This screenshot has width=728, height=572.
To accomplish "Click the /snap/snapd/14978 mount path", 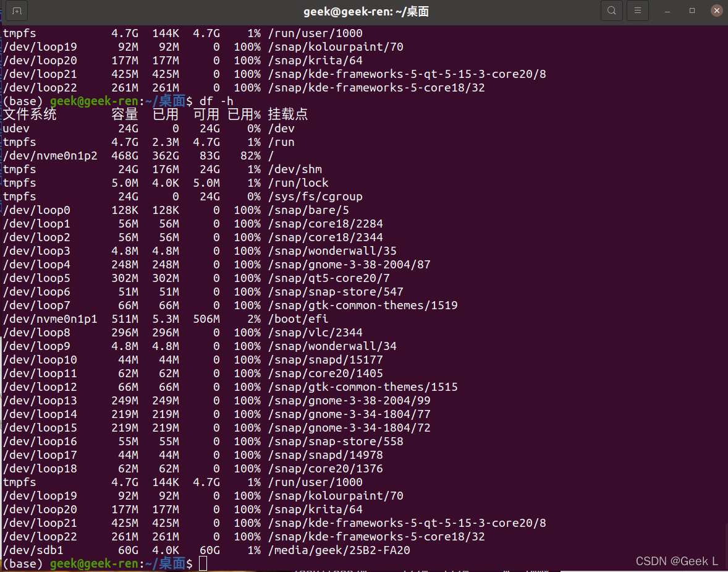I will click(326, 455).
